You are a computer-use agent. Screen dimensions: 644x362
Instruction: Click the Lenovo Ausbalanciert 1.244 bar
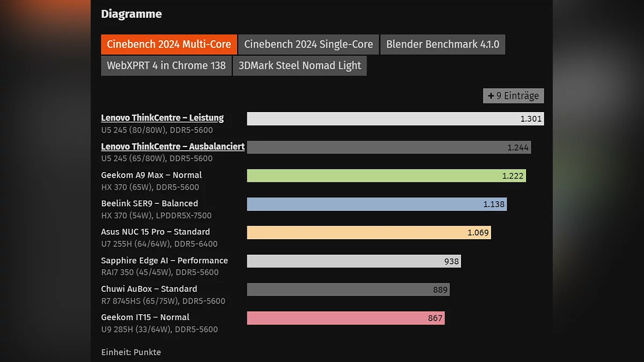[389, 147]
